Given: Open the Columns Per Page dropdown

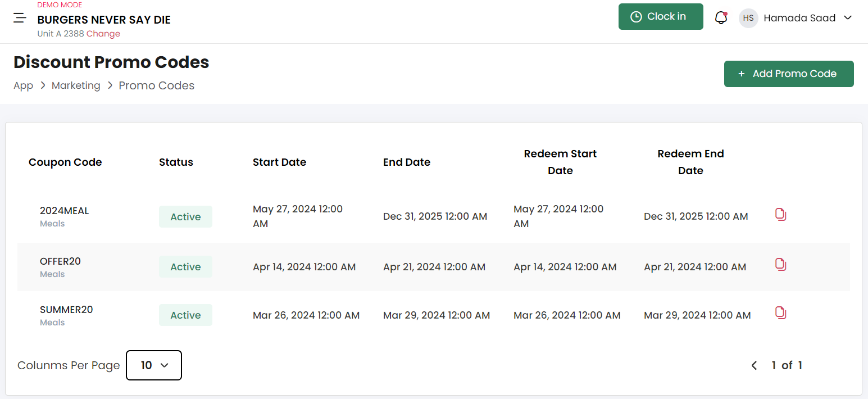Looking at the screenshot, I should [154, 365].
